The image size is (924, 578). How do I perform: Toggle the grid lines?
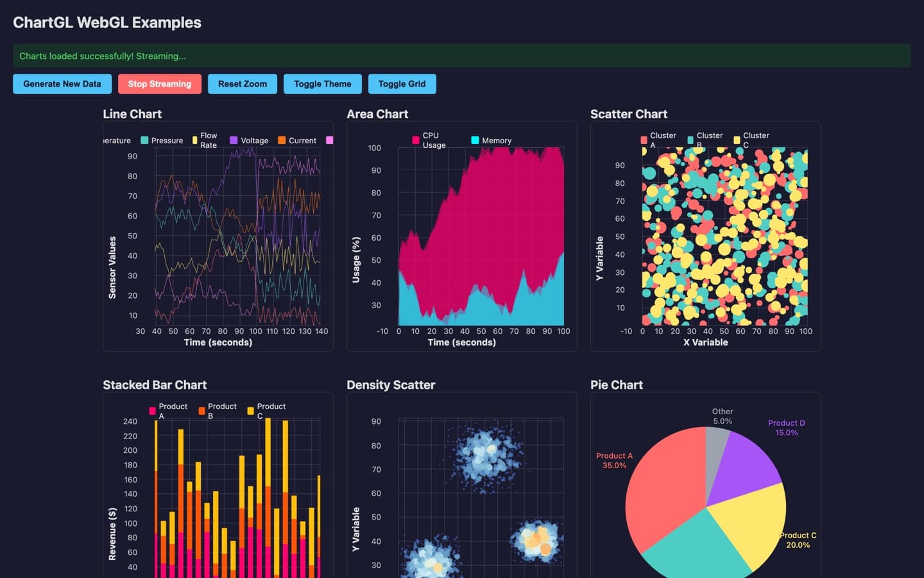click(x=402, y=84)
